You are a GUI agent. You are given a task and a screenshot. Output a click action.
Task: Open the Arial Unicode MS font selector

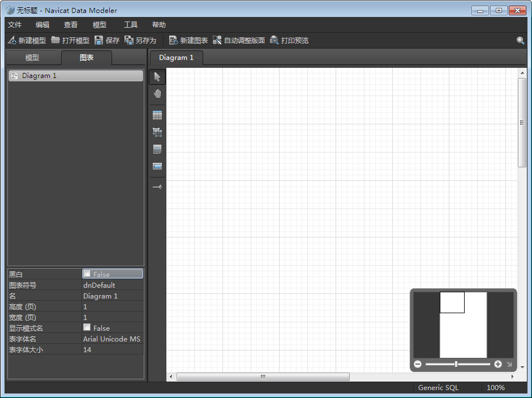(x=112, y=339)
